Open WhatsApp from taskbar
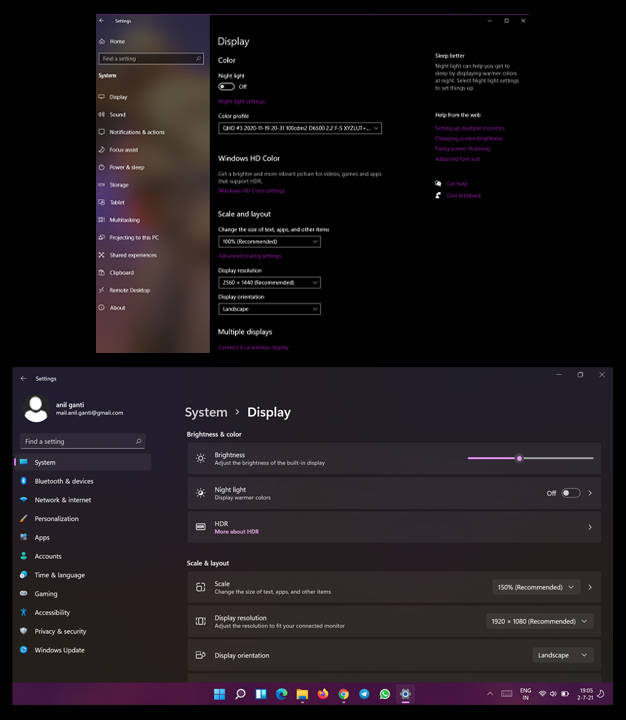The width and height of the screenshot is (626, 720). click(x=385, y=694)
